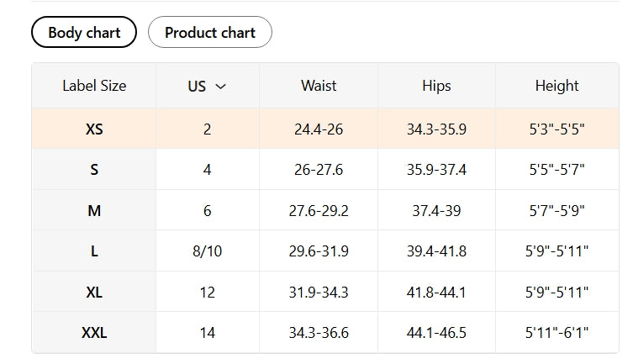Click the Waist column header

319,86
